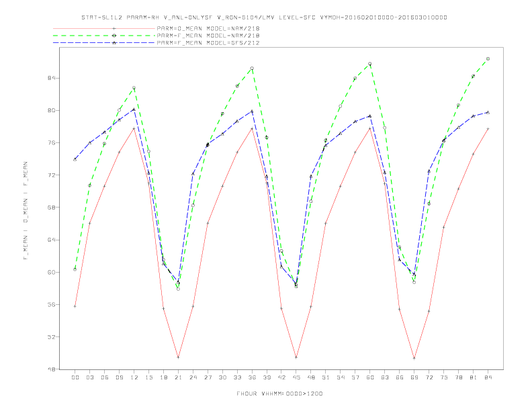Click x-axis forecast hour label 84
Screen dimensions: 532x411
click(x=488, y=377)
